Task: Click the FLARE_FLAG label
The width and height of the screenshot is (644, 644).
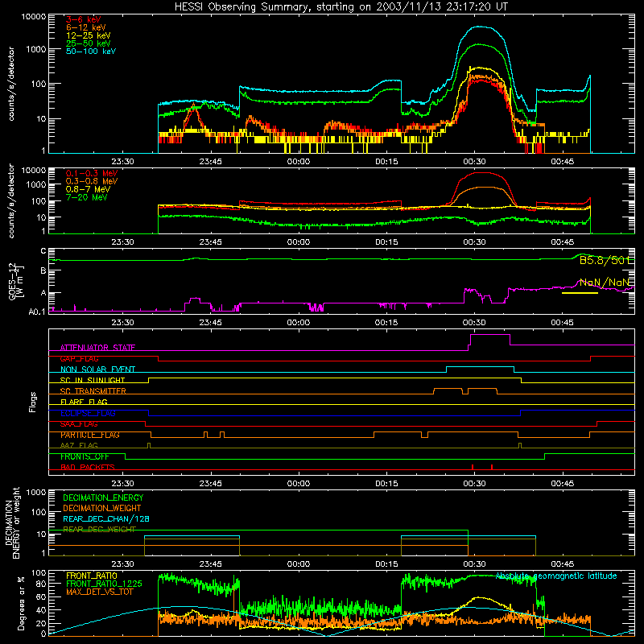Action: pyautogui.click(x=84, y=402)
